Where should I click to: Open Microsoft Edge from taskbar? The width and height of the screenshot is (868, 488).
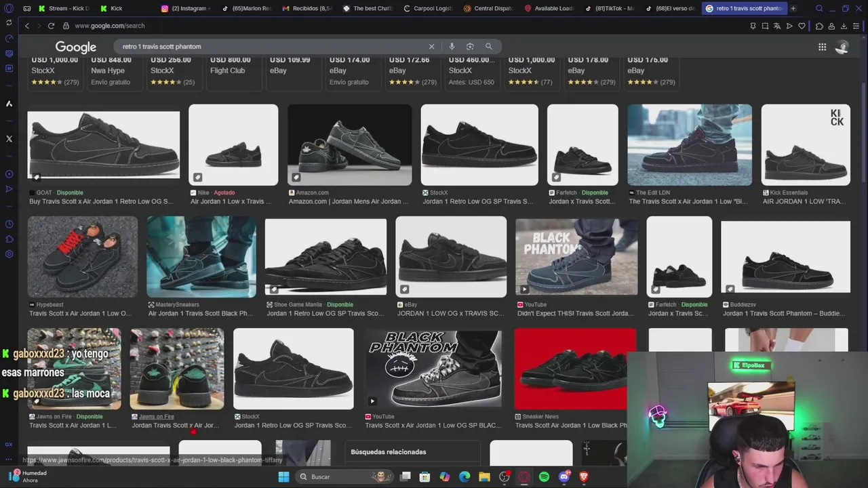pos(465,476)
